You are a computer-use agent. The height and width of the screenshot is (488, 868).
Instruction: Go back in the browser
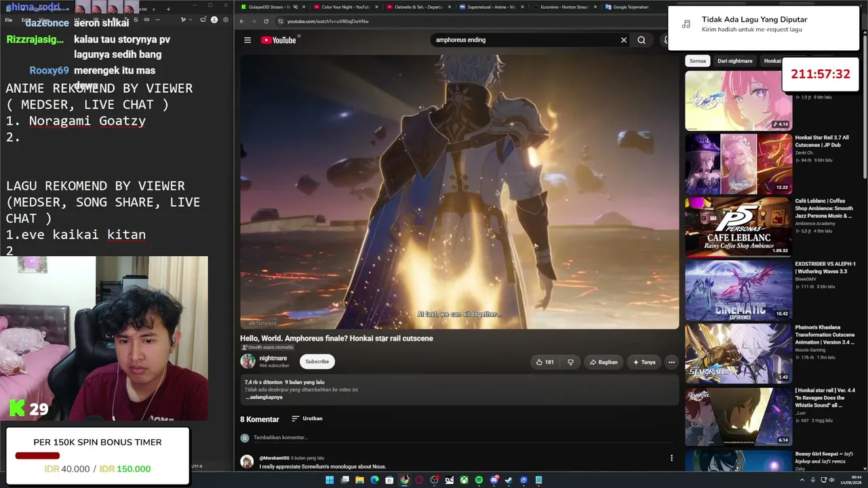pyautogui.click(x=242, y=21)
